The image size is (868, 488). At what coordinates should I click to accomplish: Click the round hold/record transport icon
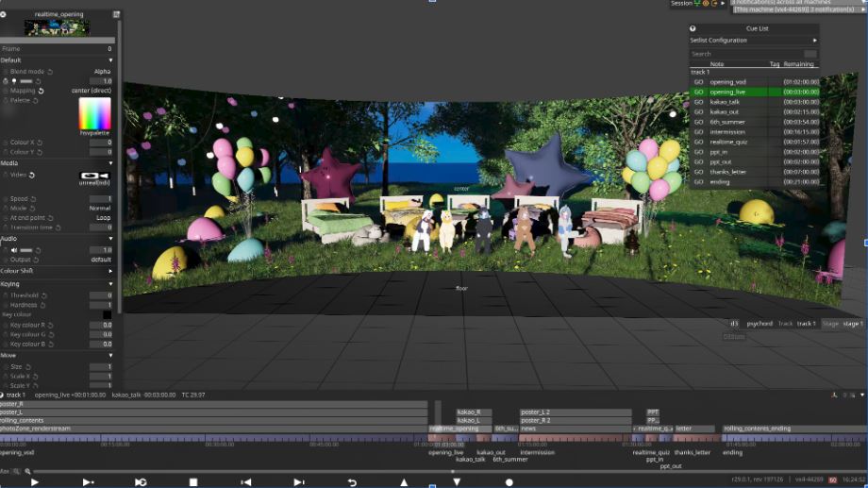[509, 482]
